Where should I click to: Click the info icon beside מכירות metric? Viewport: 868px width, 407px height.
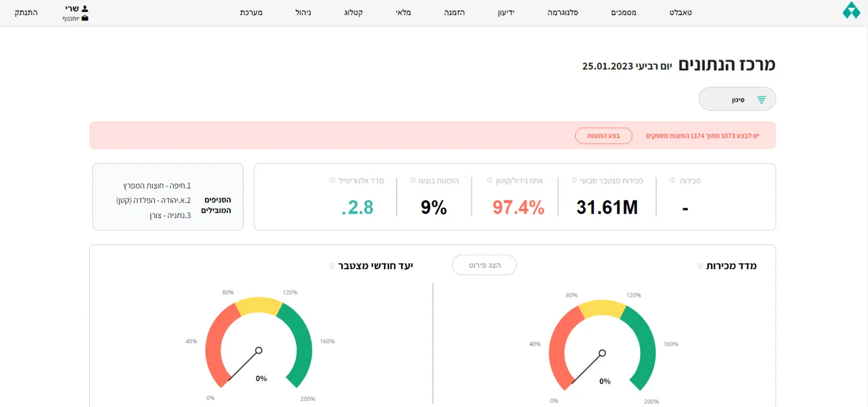pyautogui.click(x=673, y=180)
